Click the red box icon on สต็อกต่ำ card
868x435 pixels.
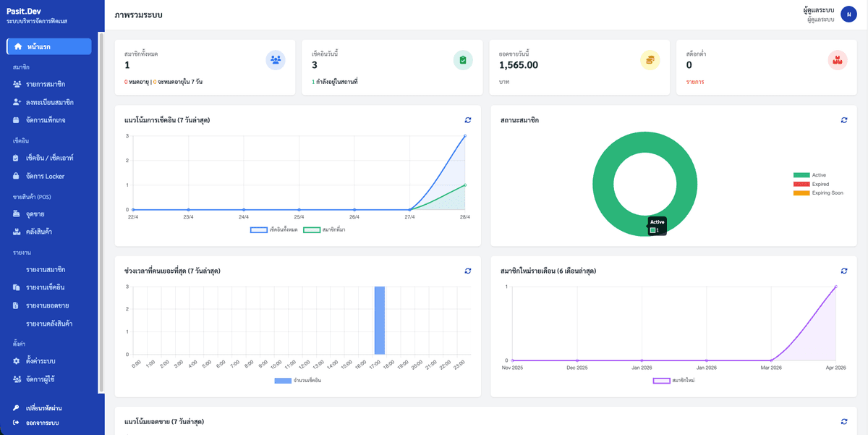click(838, 60)
